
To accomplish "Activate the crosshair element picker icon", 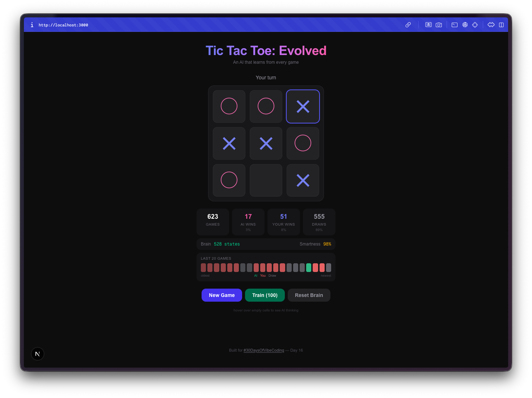I will pos(475,25).
